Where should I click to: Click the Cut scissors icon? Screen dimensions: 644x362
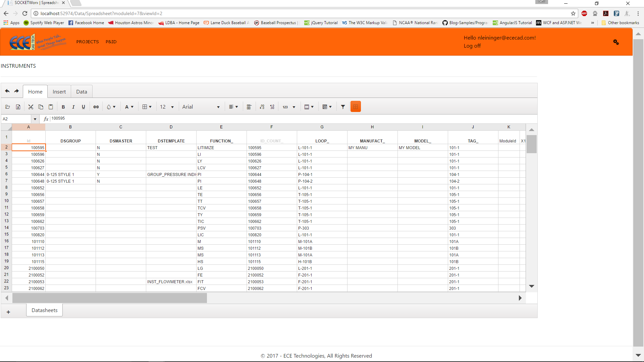pyautogui.click(x=31, y=107)
